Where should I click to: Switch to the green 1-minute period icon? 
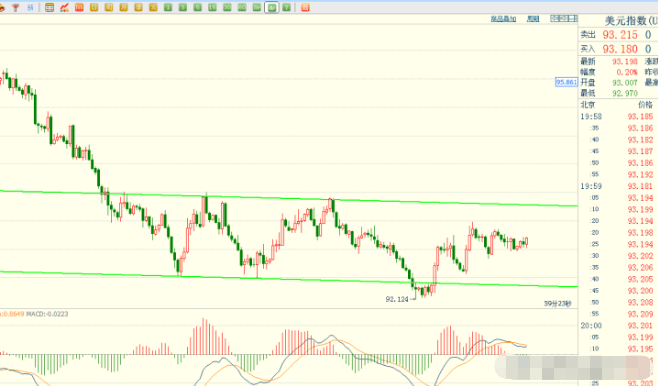click(168, 7)
